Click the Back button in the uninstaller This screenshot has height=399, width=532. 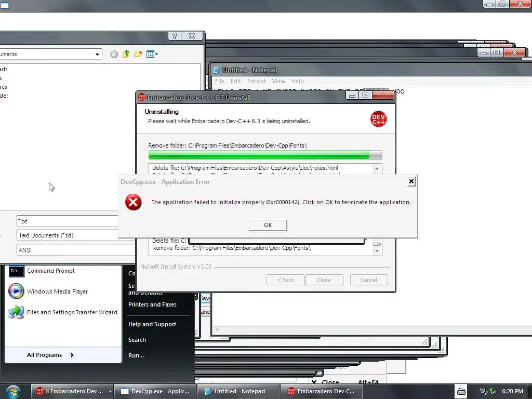285,280
